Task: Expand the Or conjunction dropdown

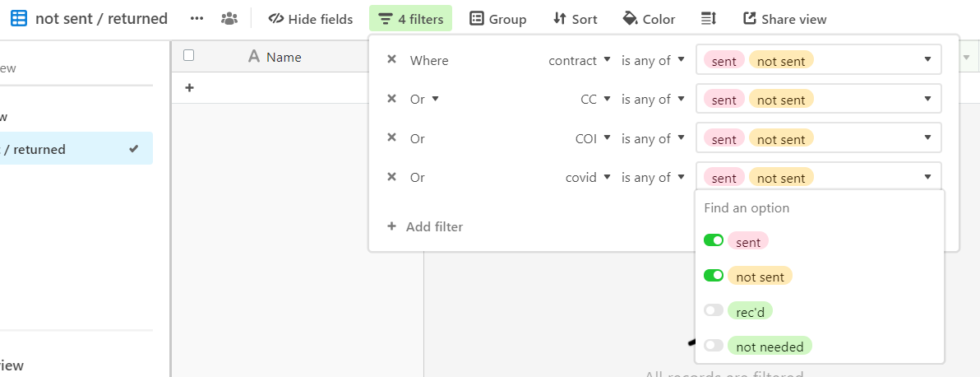Action: coord(425,100)
